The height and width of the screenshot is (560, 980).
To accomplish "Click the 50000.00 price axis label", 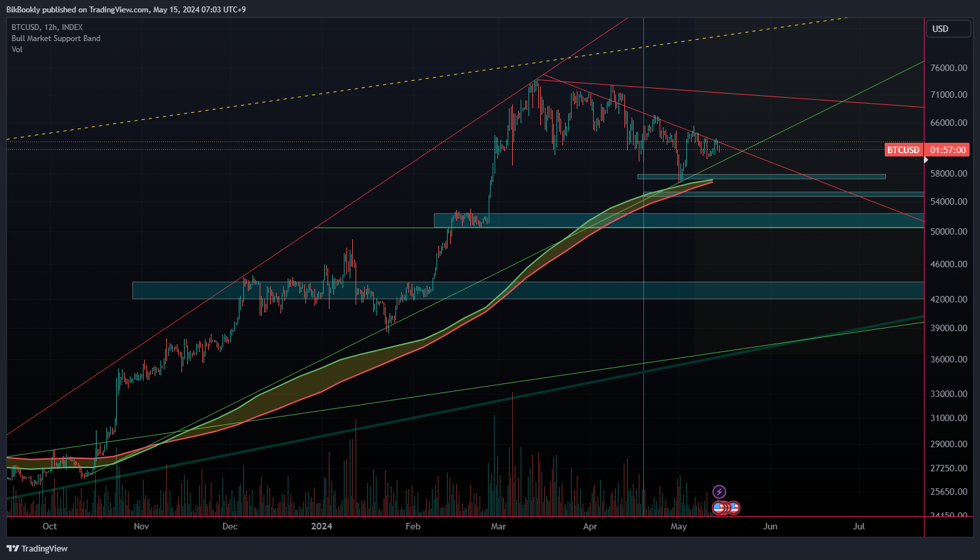I will pyautogui.click(x=949, y=231).
